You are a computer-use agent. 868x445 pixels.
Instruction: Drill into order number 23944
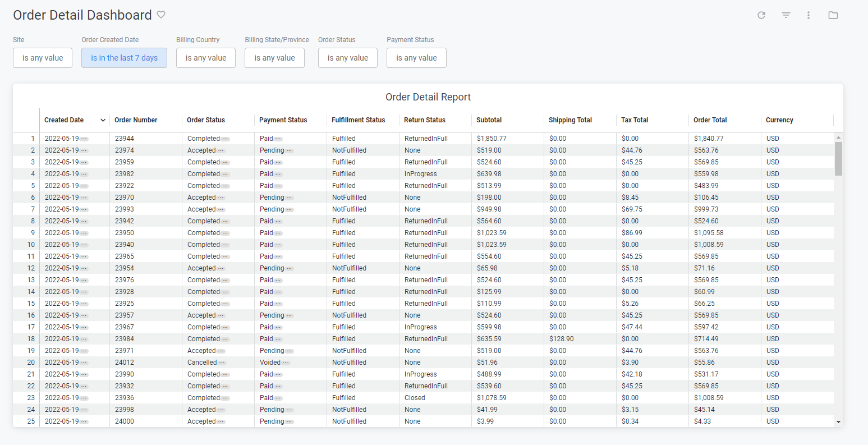coord(125,138)
